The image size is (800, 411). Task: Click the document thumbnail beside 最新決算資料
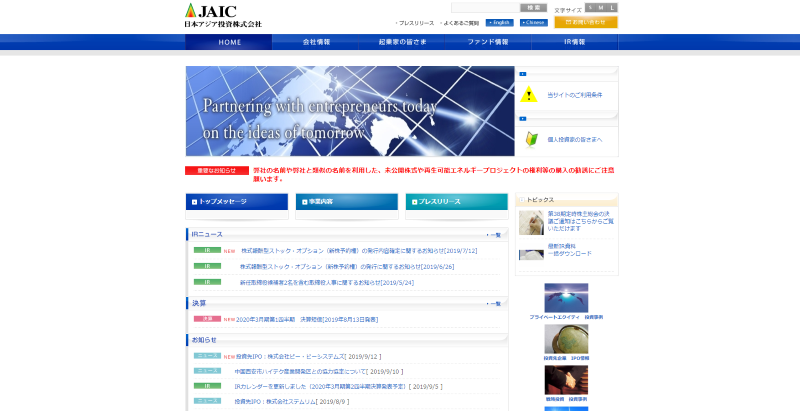532,254
